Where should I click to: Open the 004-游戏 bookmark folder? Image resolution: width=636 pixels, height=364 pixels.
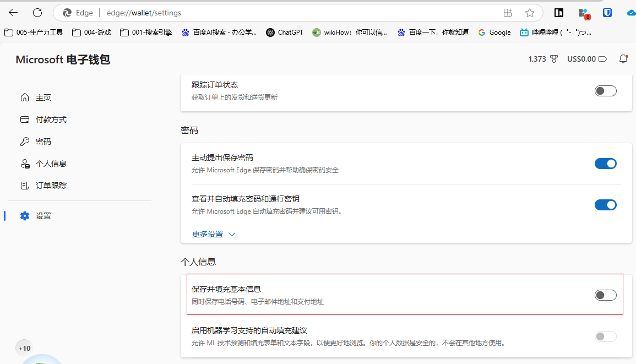(91, 32)
